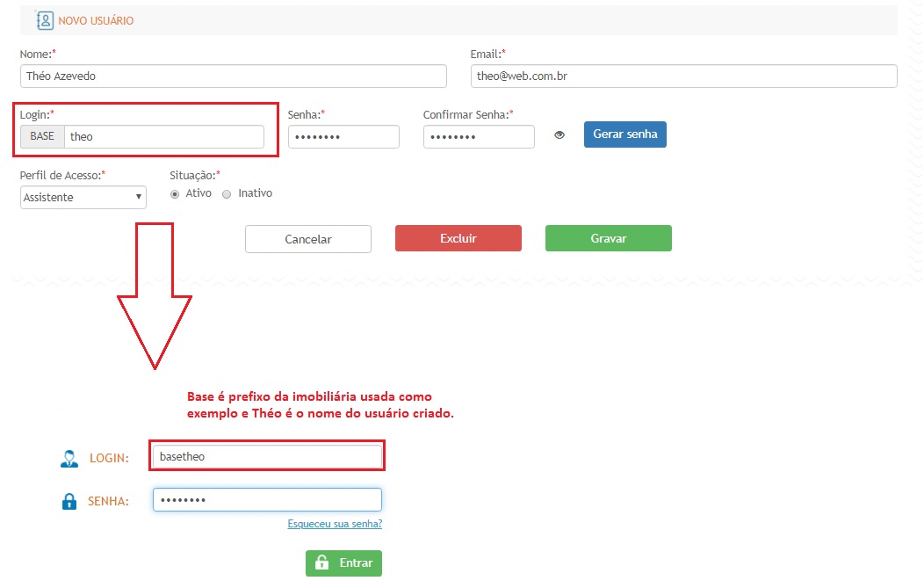Viewport: 924px width, 588px height.
Task: Toggle password visibility eye icon
Action: point(559,135)
